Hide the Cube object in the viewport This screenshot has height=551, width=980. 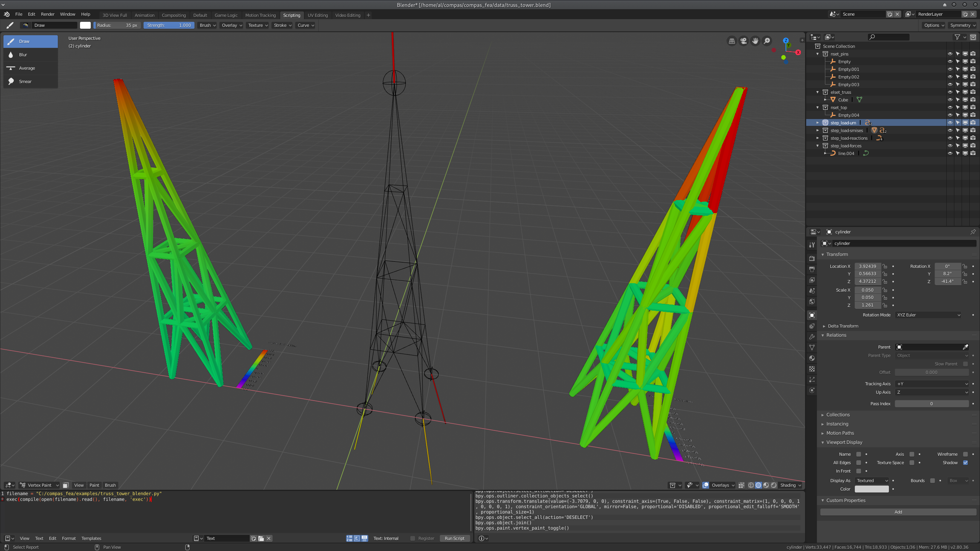pyautogui.click(x=950, y=99)
